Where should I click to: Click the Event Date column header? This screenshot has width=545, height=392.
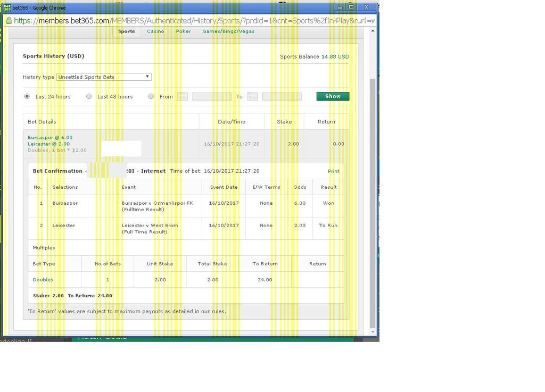(x=224, y=187)
